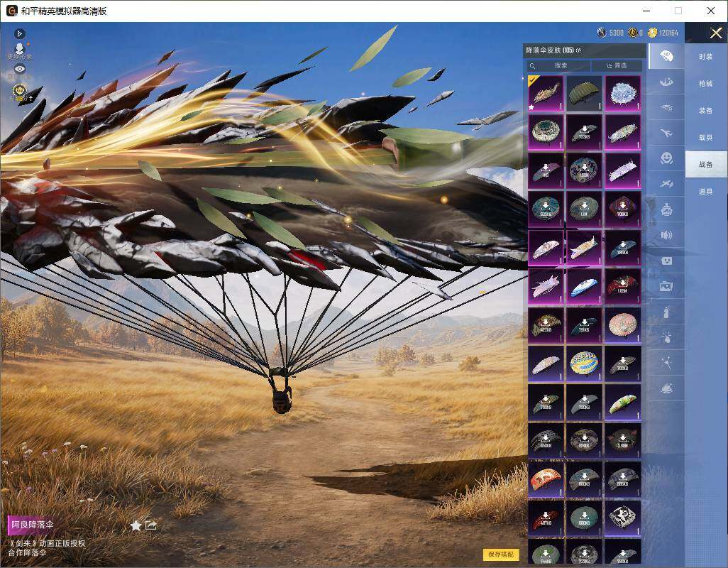Viewport: 728px width, 568px height.
Task: Open the face avatar category icon
Action: [666, 261]
